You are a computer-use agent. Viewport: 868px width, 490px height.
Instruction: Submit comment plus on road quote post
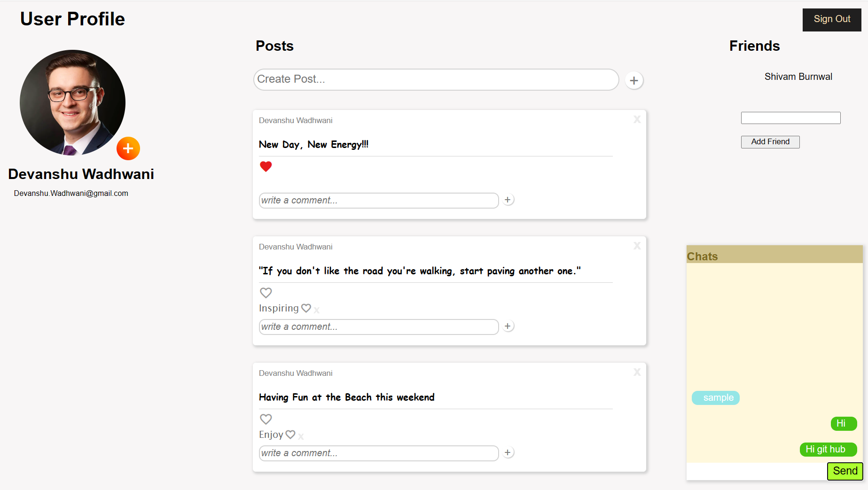click(508, 327)
